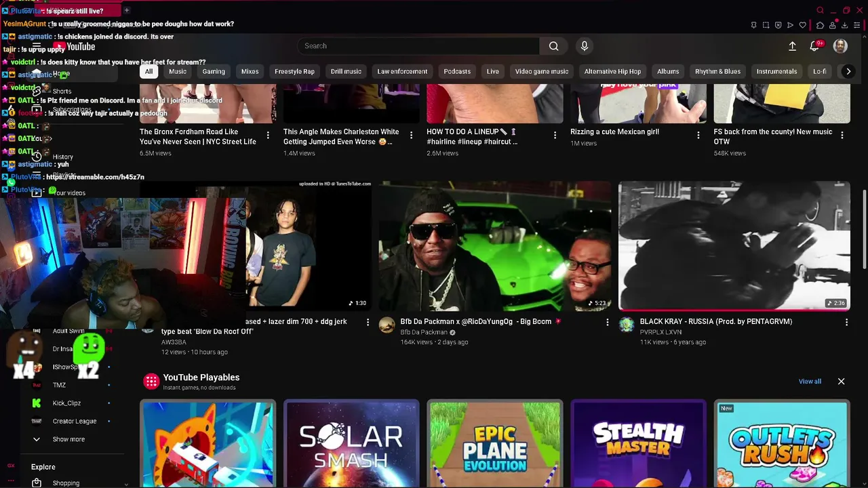Open the account avatar menu

840,46
